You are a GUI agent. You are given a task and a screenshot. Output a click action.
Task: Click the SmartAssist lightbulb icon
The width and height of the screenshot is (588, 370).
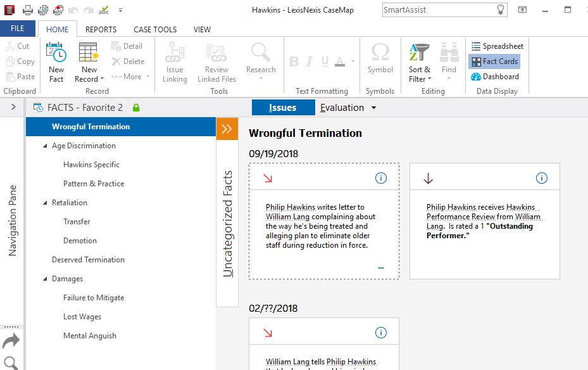[x=500, y=10]
